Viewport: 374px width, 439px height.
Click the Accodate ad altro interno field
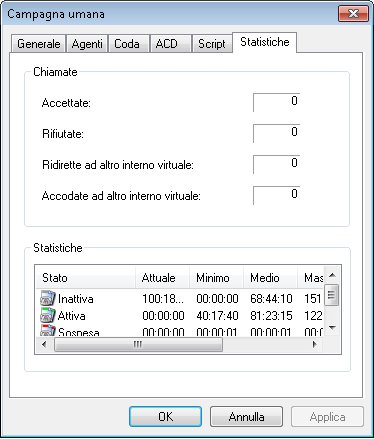[x=277, y=195]
